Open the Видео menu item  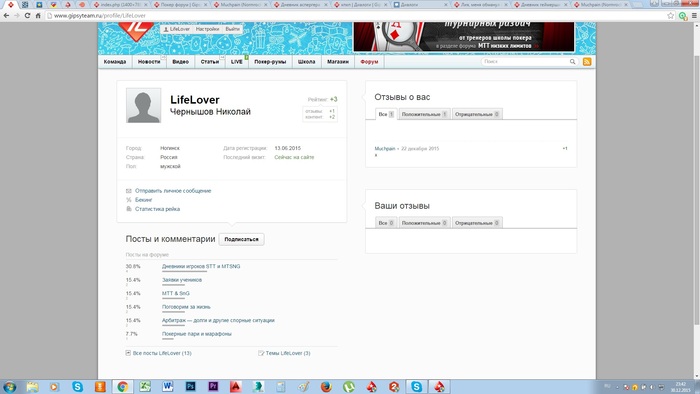click(x=180, y=62)
